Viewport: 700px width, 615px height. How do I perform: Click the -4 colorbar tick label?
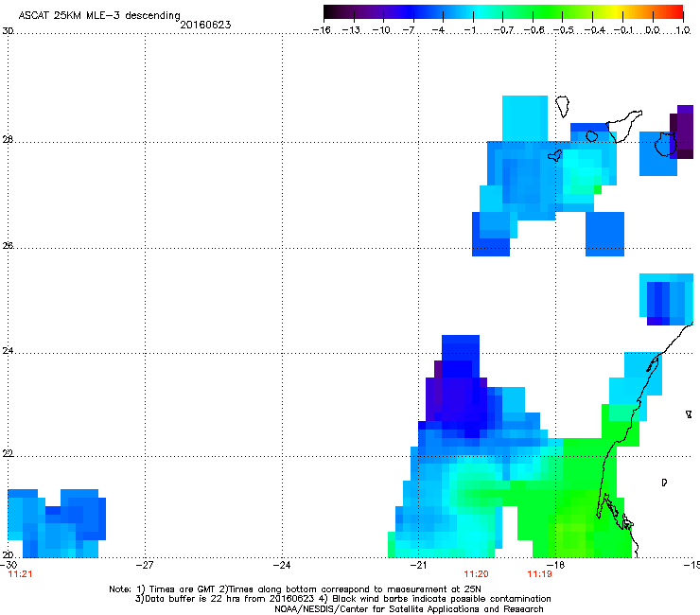[x=438, y=30]
